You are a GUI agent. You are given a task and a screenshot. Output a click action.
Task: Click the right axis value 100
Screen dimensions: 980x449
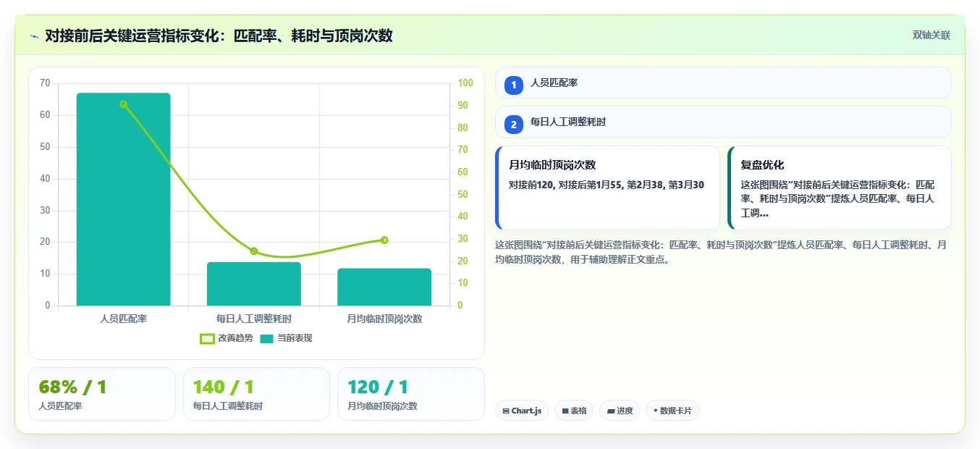tap(465, 83)
